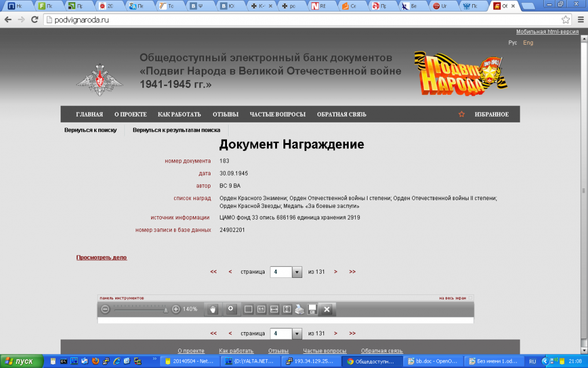Click the fit to height icon
This screenshot has height=368, width=588.
point(287,309)
